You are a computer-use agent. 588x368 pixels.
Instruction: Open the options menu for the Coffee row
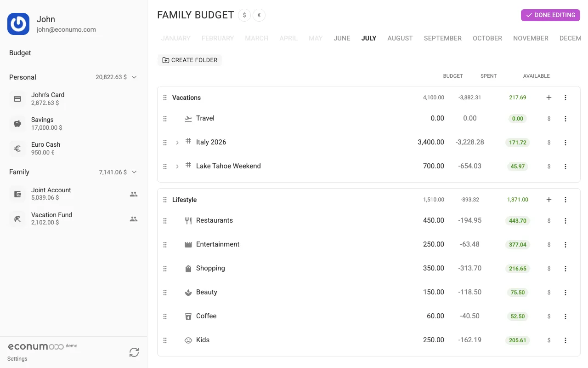[x=565, y=316]
